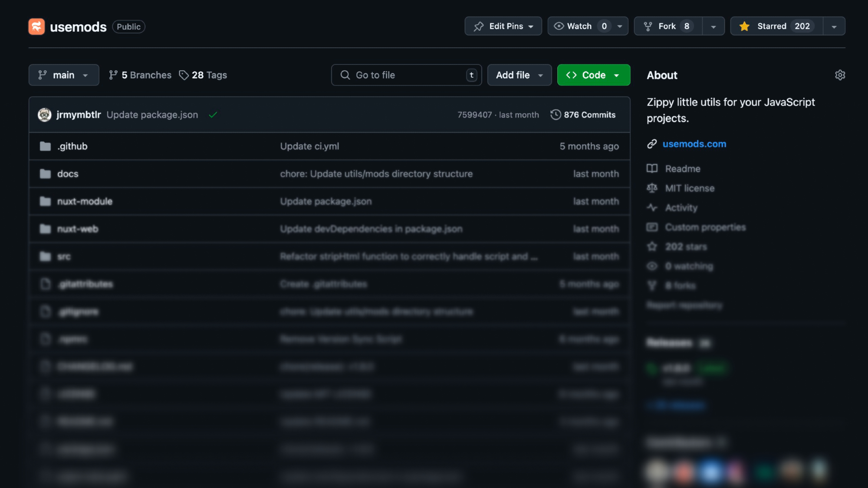Open the MIT license link

click(690, 188)
